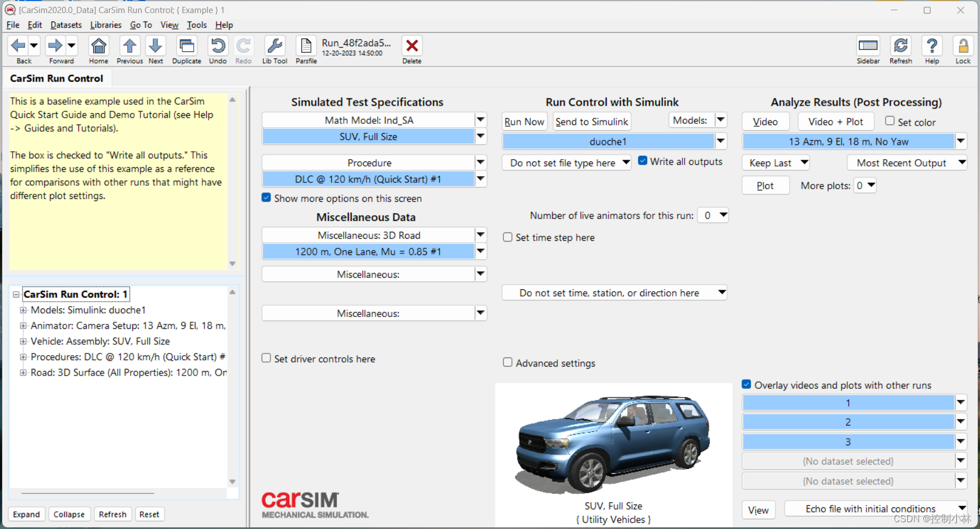Screen dimensions: 980x529
Task: Duplicate the current dataset via toolbar
Action: [186, 46]
